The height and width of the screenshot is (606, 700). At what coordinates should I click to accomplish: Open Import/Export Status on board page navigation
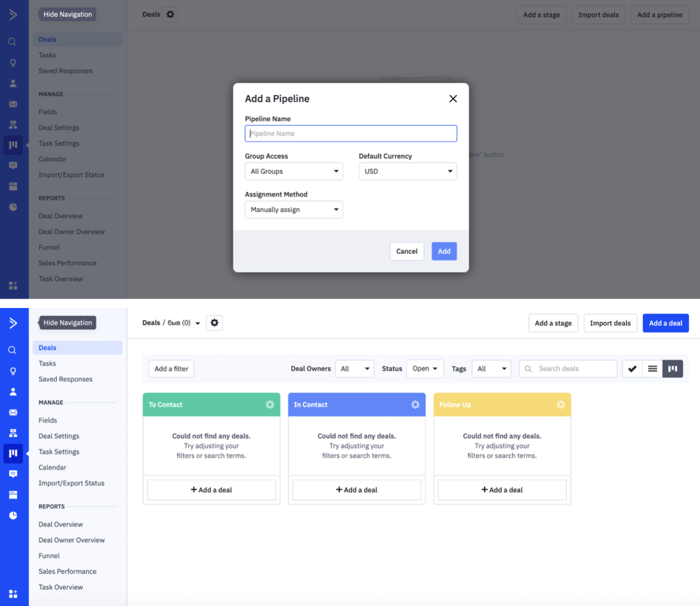coord(71,483)
